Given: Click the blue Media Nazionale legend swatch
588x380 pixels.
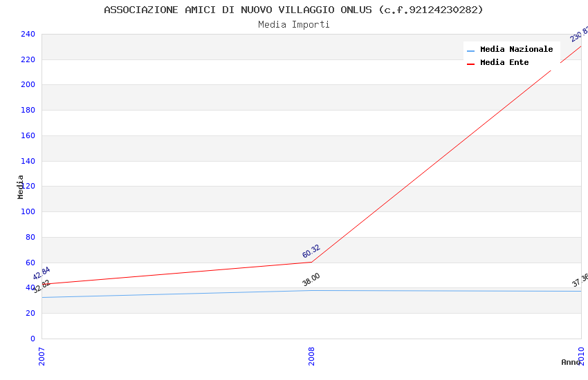Looking at the screenshot, I should pyautogui.click(x=470, y=51).
